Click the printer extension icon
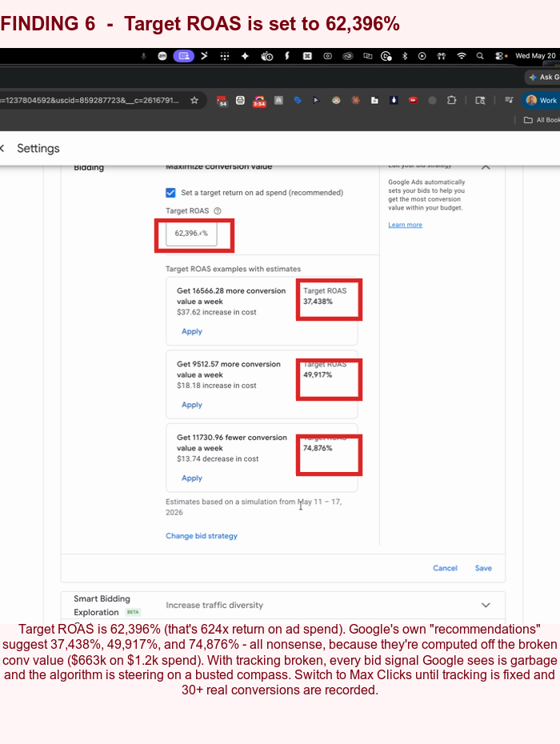Viewport: 560px width, 744px height. [x=240, y=100]
